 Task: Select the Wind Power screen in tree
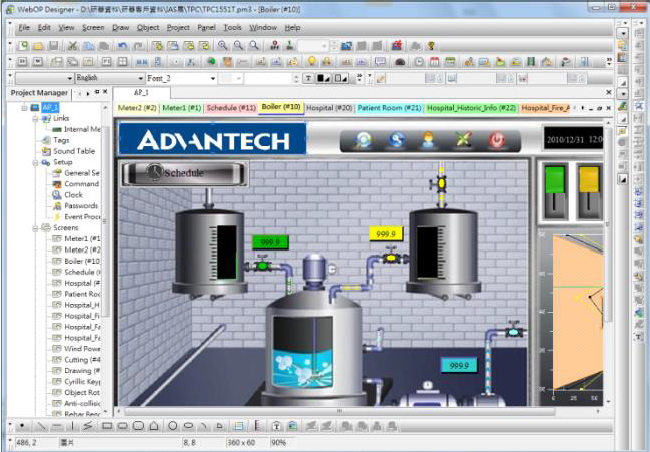click(82, 349)
